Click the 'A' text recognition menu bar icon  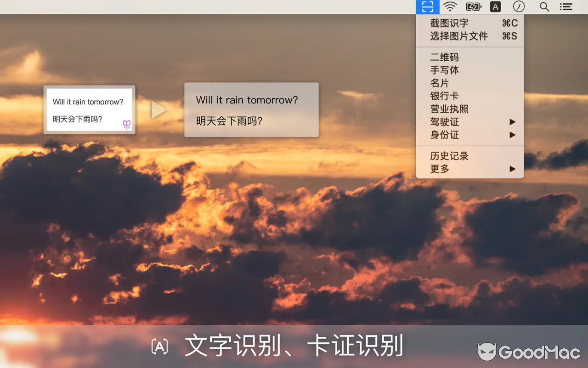495,7
